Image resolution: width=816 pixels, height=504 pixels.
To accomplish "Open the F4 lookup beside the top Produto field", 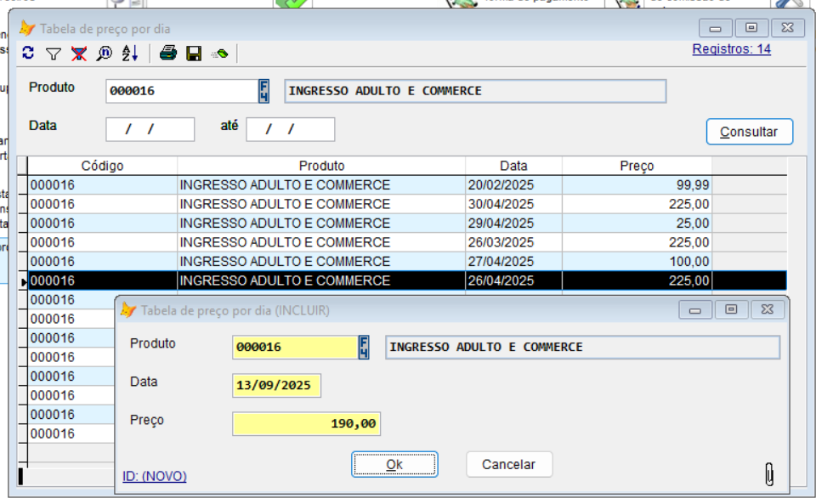I will pyautogui.click(x=263, y=91).
